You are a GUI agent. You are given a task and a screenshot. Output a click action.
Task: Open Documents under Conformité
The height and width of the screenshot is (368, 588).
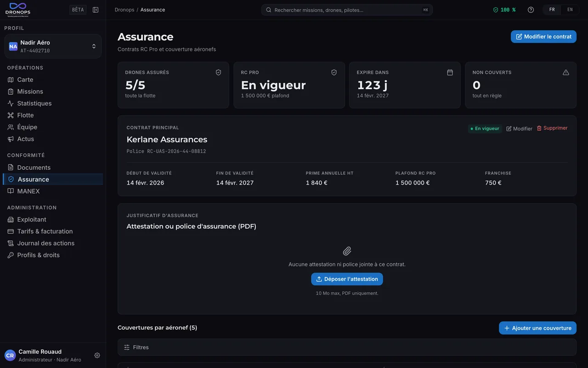53,167
